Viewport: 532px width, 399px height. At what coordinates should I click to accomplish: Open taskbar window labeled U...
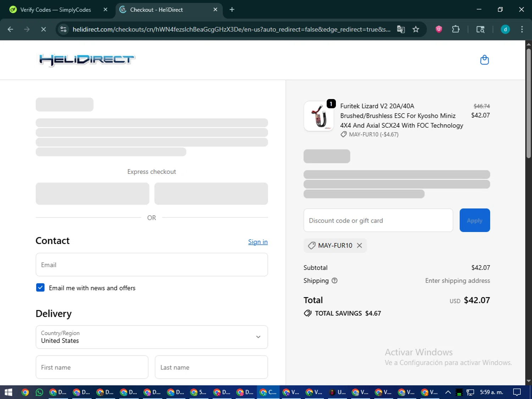point(337,392)
